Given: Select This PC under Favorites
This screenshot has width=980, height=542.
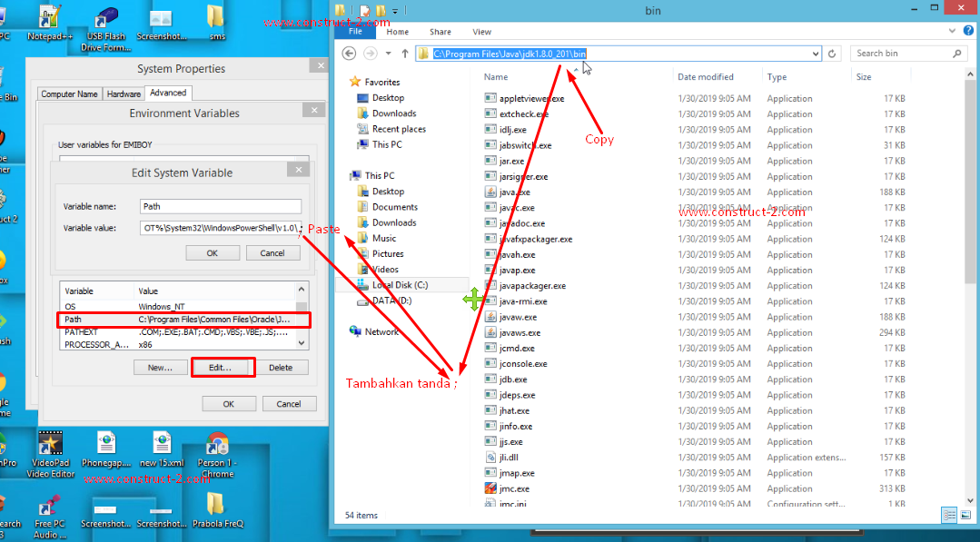Looking at the screenshot, I should coord(387,144).
